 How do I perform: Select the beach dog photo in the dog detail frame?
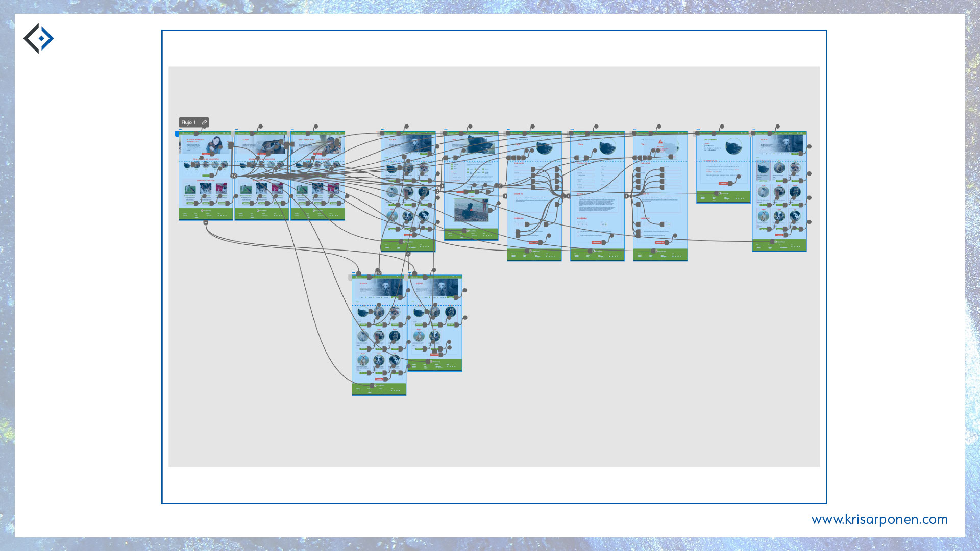pos(471,210)
